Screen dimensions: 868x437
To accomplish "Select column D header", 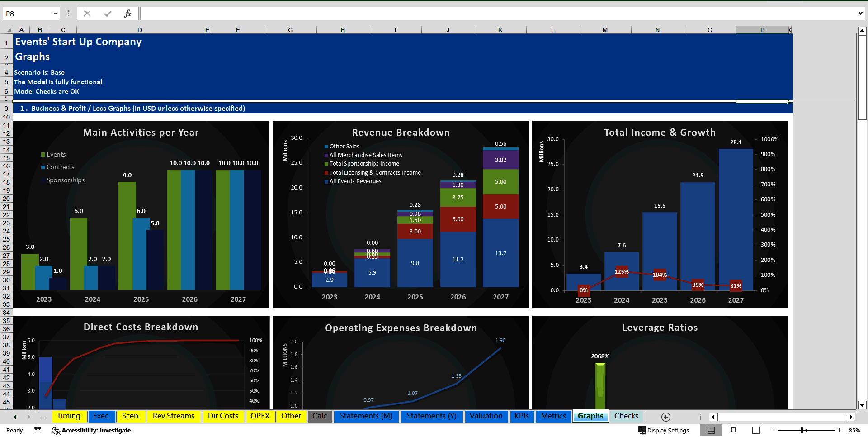I will pyautogui.click(x=140, y=30).
